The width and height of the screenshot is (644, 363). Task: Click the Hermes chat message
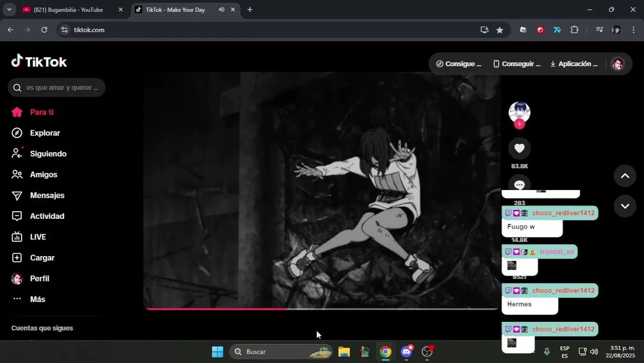coord(520,305)
